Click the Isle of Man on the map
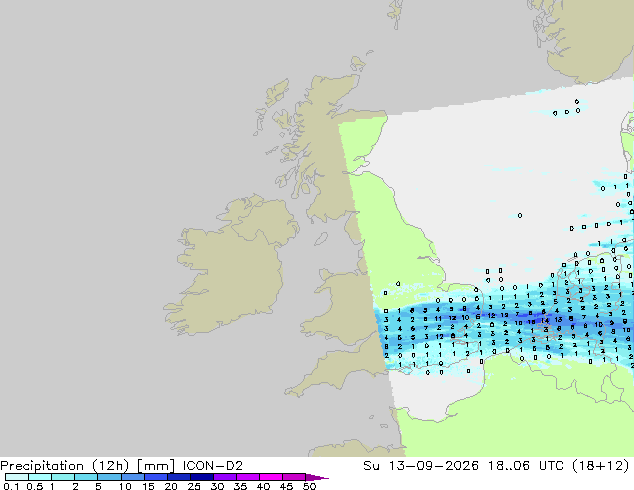This screenshot has width=634, height=490. click(x=321, y=239)
